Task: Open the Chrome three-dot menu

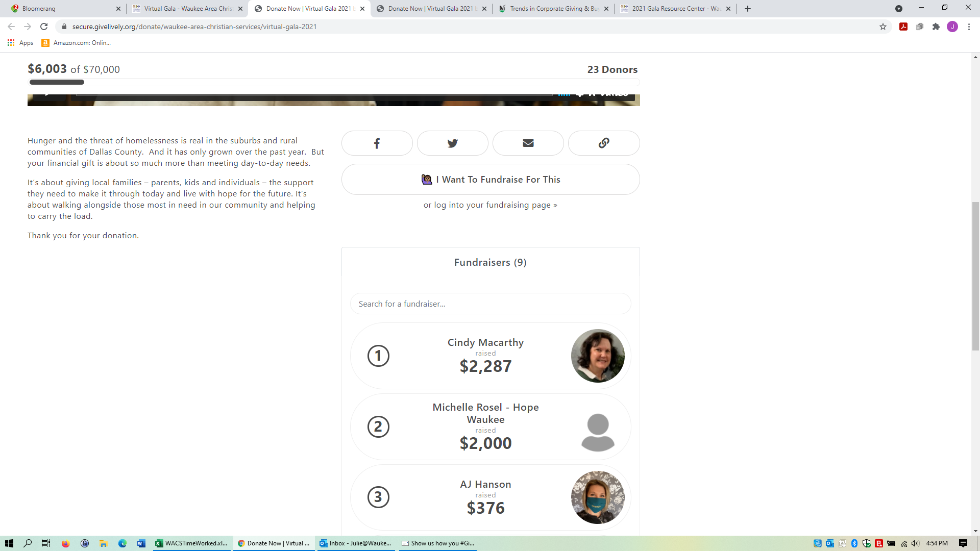Action: click(969, 27)
